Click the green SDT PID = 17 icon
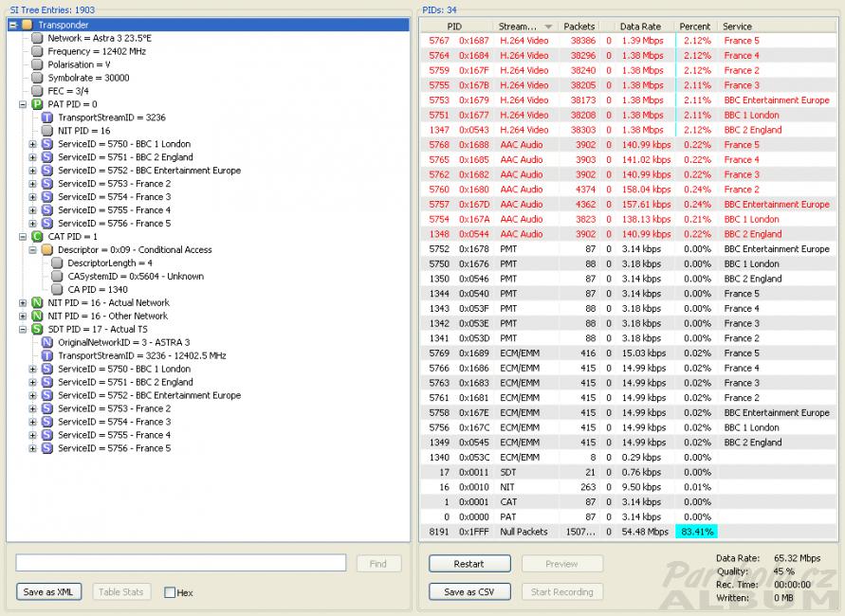This screenshot has height=616, width=845. point(37,329)
